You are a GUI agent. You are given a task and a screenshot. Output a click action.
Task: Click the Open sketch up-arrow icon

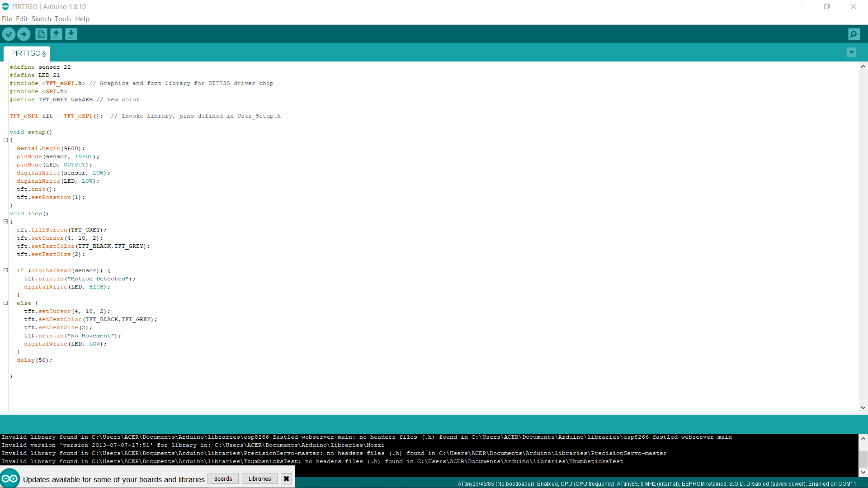tap(56, 34)
